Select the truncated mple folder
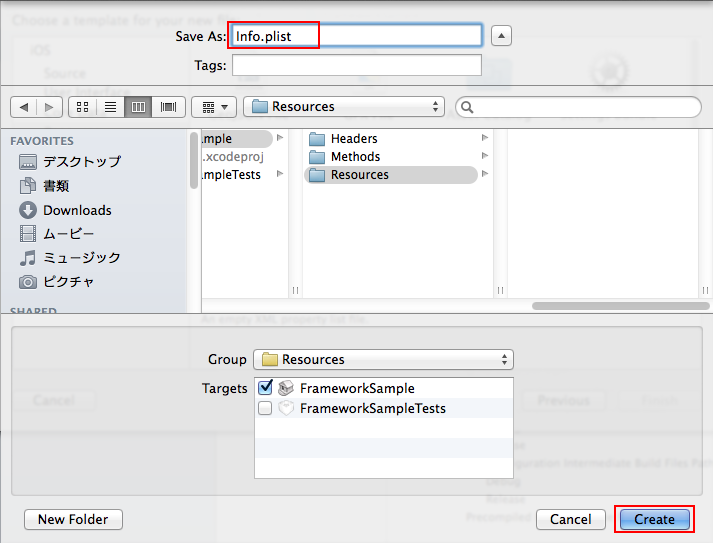713x543 pixels. (236, 138)
